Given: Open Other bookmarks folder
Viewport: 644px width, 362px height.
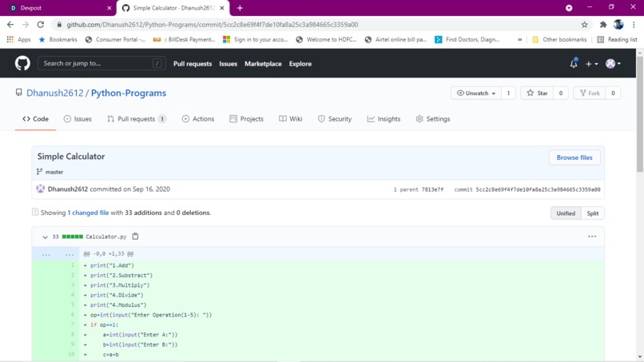Looking at the screenshot, I should coord(559,39).
